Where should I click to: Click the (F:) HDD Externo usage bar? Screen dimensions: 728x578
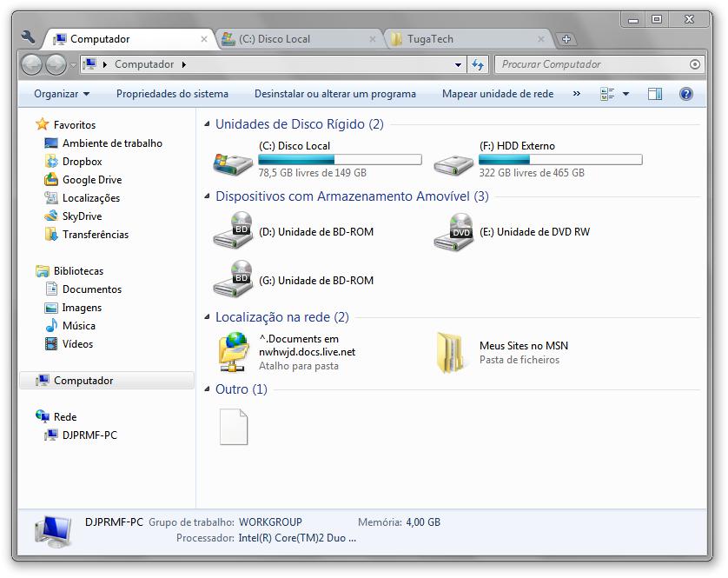click(x=560, y=159)
